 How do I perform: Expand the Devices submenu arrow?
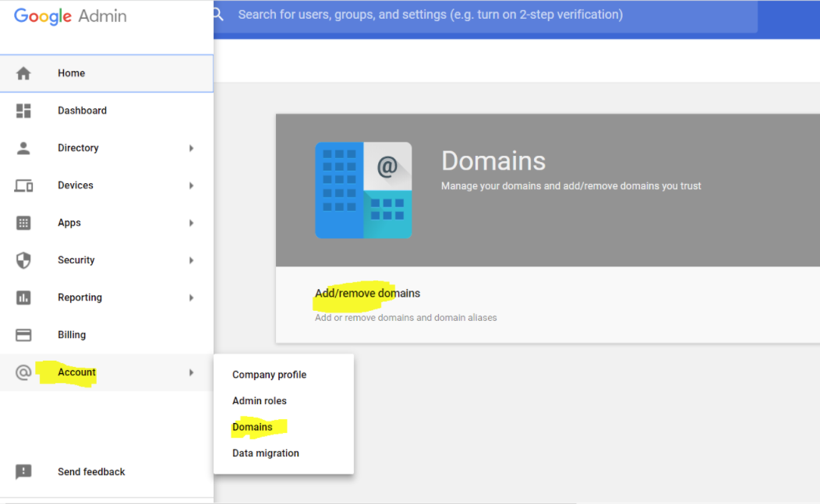(192, 185)
